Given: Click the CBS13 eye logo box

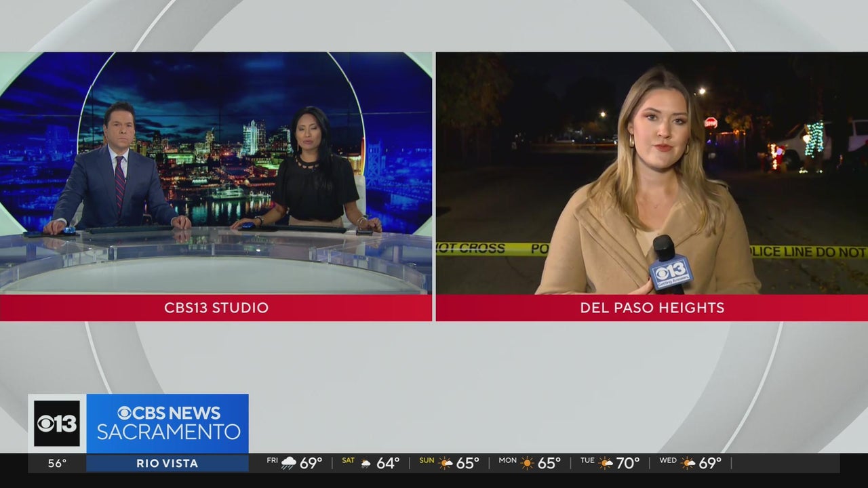Looking at the screenshot, I should 57,424.
